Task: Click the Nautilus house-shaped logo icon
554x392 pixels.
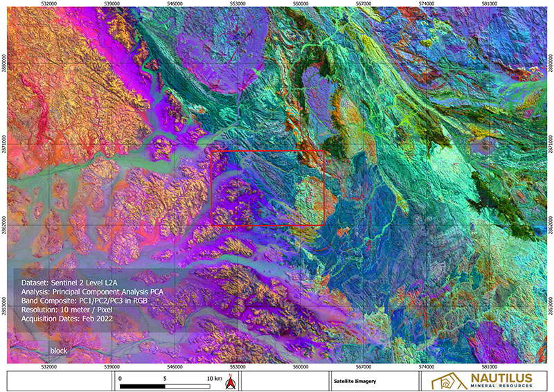Action: (x=443, y=382)
